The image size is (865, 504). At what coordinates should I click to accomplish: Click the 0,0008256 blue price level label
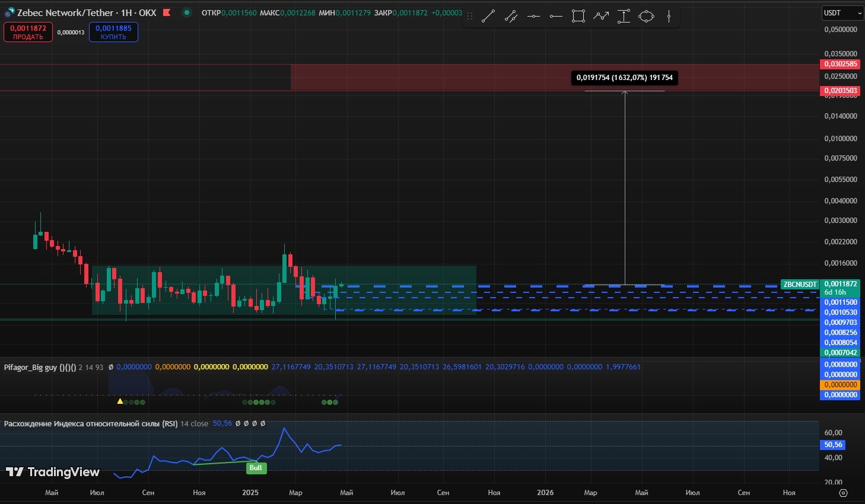pos(841,333)
